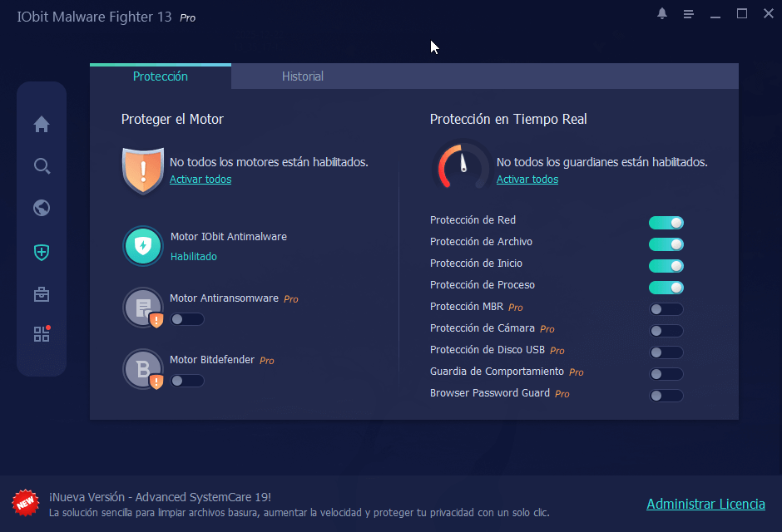Disable the Protección de Inicio toggle
The image size is (782, 532).
tap(666, 266)
